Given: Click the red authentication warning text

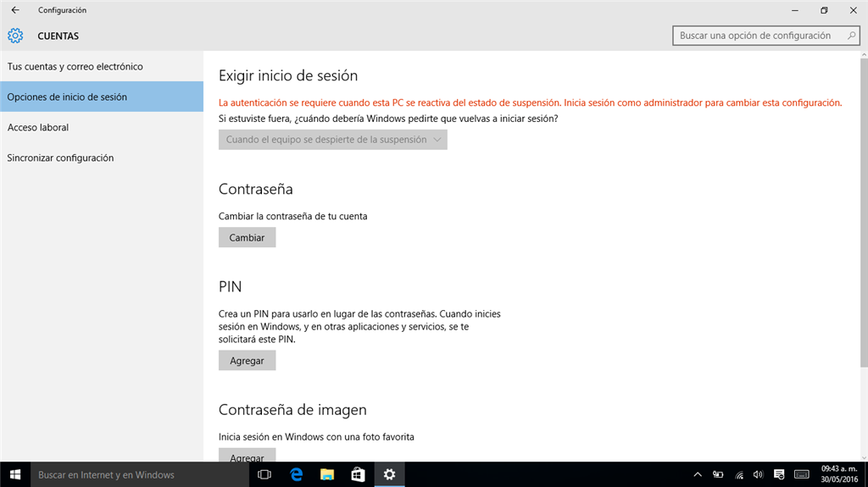Looking at the screenshot, I should pyautogui.click(x=531, y=103).
